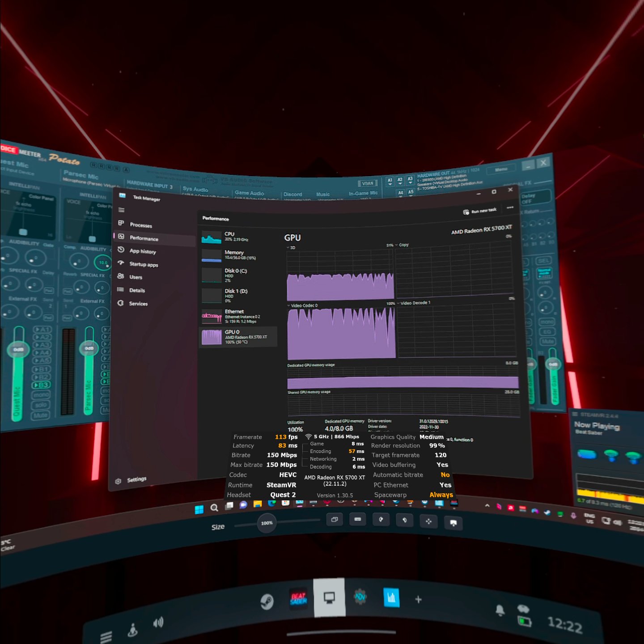Show hidden system tray icons chevron
The width and height of the screenshot is (644, 644).
[487, 506]
